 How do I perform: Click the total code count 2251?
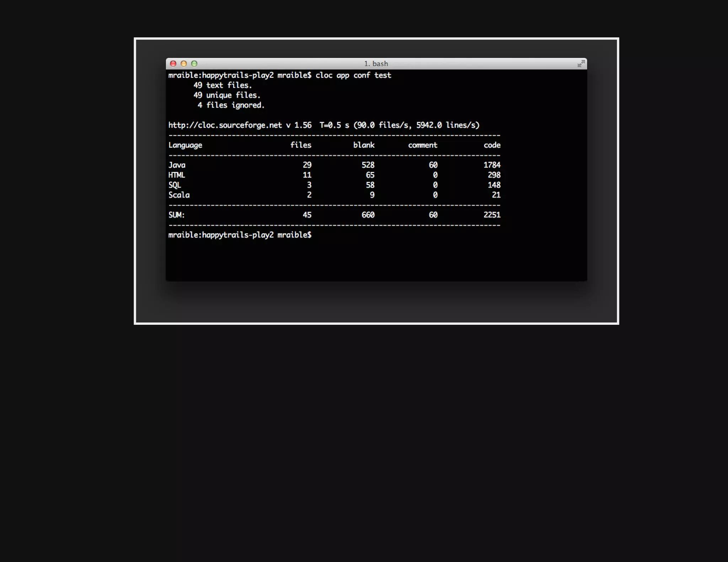(x=492, y=215)
